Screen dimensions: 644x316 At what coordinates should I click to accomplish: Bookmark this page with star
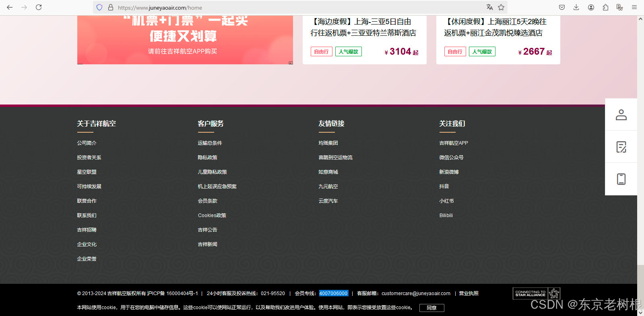pyautogui.click(x=501, y=7)
